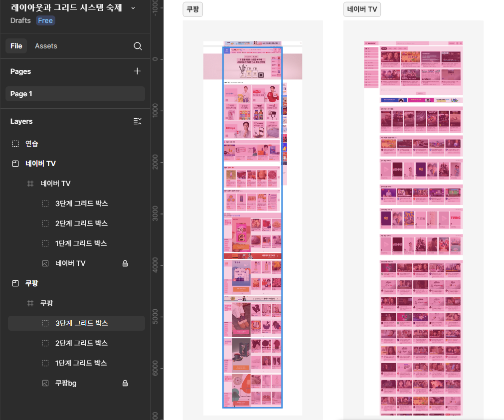Click group icon of 1단계 그리드 박스 under 쿠팡
This screenshot has height=420, width=504.
pos(45,363)
